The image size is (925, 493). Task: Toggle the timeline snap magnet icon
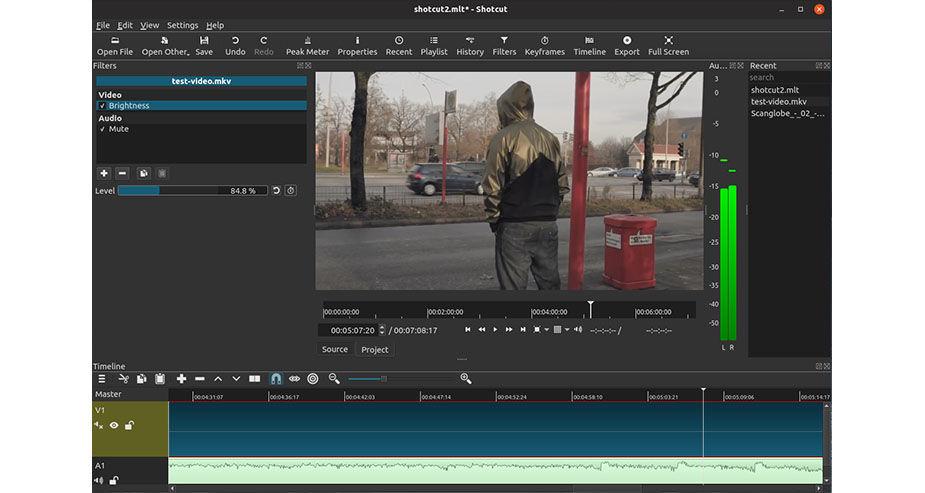pyautogui.click(x=276, y=379)
